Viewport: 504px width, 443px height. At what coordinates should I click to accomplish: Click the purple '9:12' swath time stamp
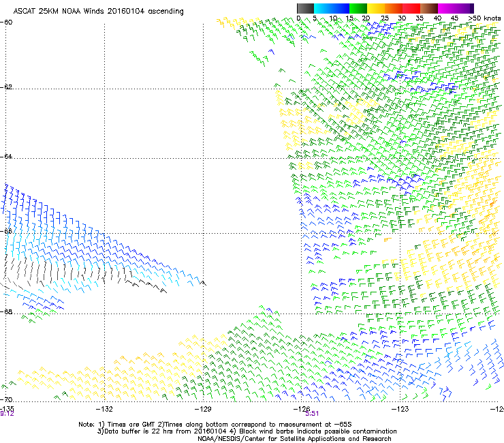(7, 414)
